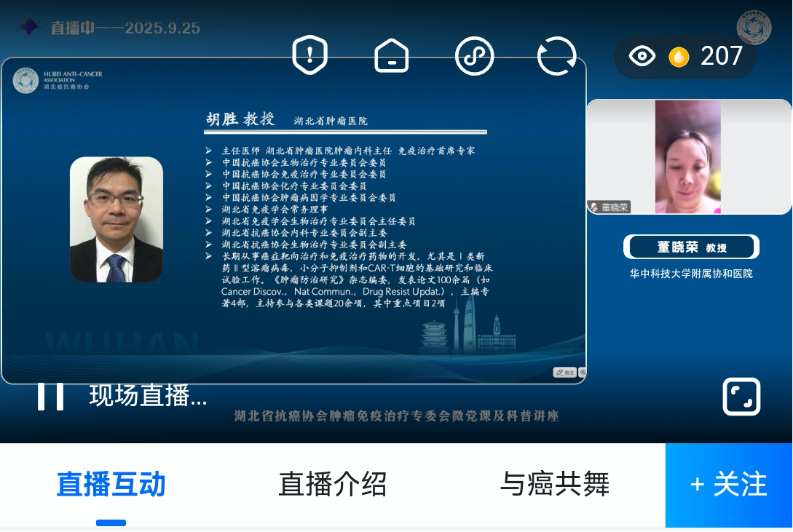
Task: Enter fullscreen video mode
Action: pos(741,397)
